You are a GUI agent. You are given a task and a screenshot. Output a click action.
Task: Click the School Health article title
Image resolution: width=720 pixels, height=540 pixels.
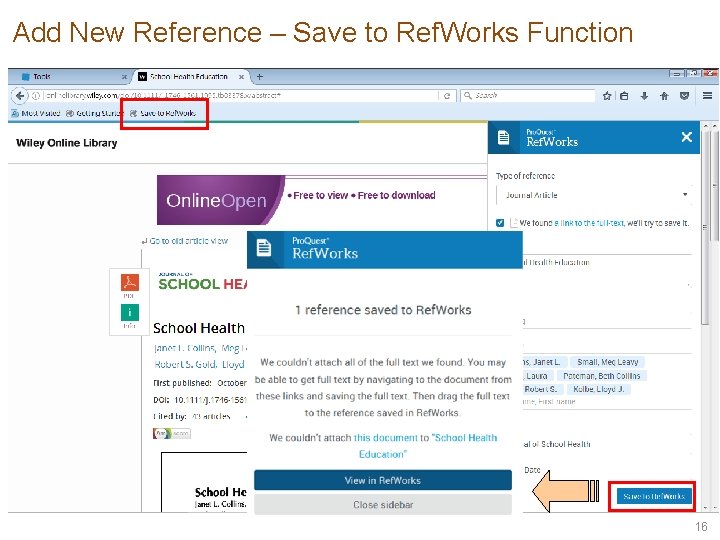tap(199, 328)
